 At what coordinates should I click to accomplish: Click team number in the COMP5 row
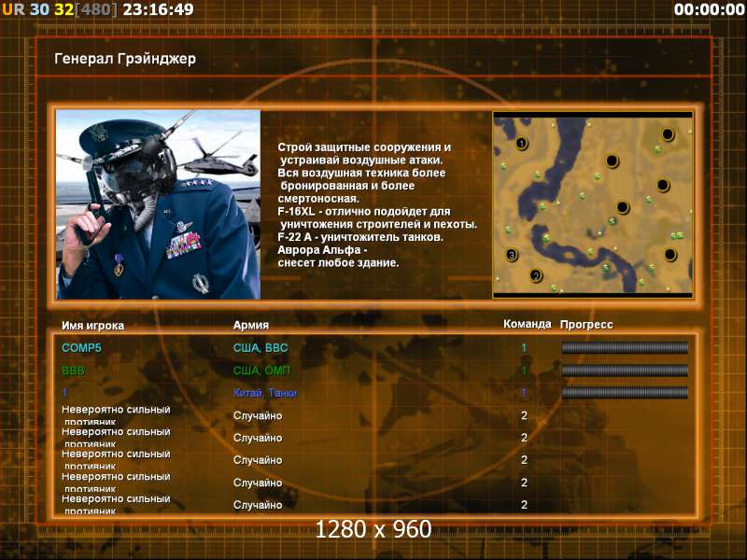(524, 348)
